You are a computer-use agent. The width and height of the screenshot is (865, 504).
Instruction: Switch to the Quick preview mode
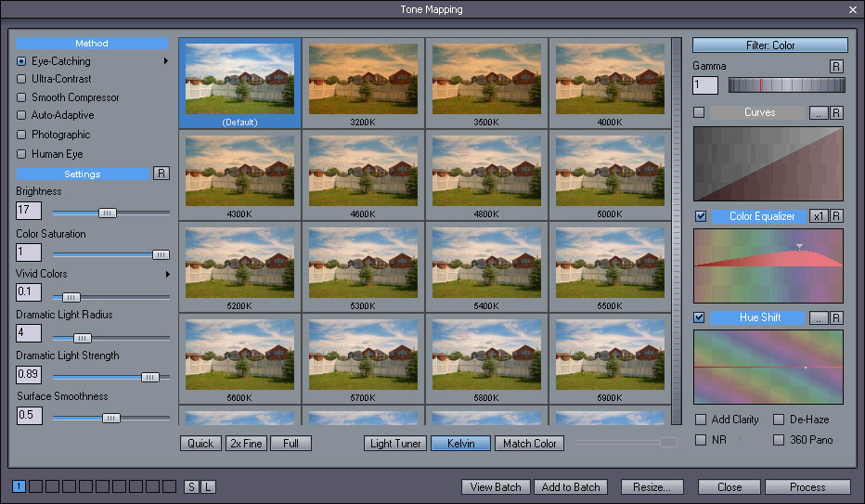(200, 444)
